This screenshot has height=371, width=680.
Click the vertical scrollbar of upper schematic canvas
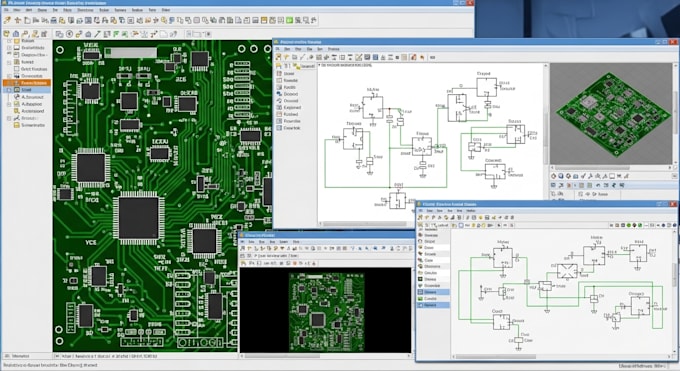click(546, 130)
